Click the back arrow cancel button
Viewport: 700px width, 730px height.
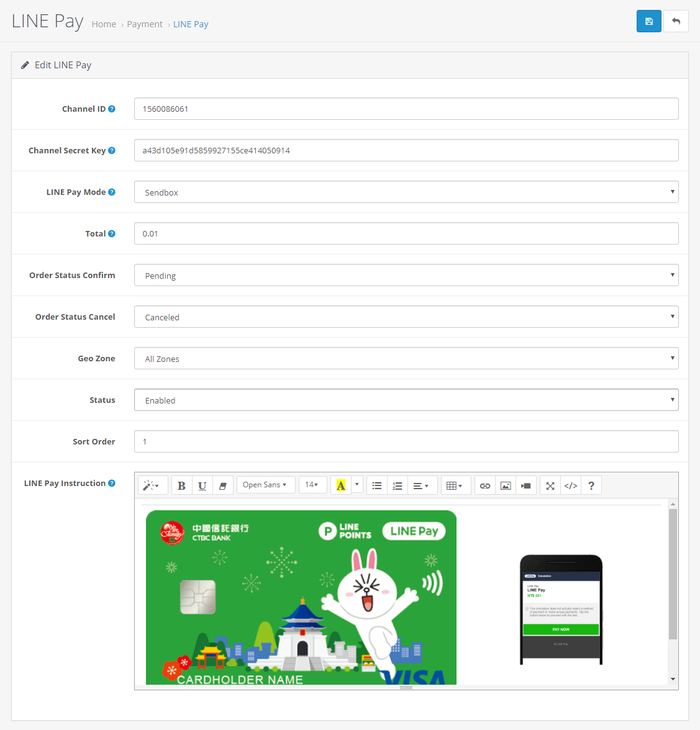pyautogui.click(x=676, y=21)
